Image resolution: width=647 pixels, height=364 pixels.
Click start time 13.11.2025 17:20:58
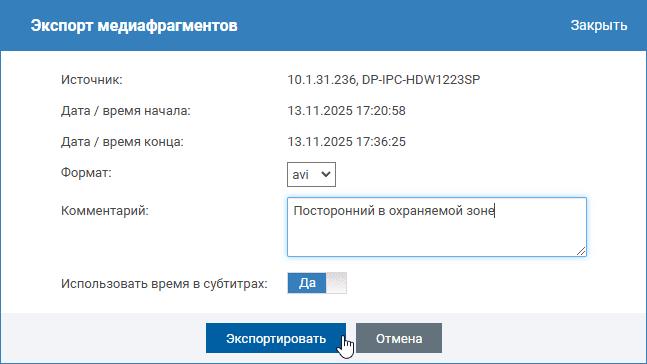click(346, 111)
